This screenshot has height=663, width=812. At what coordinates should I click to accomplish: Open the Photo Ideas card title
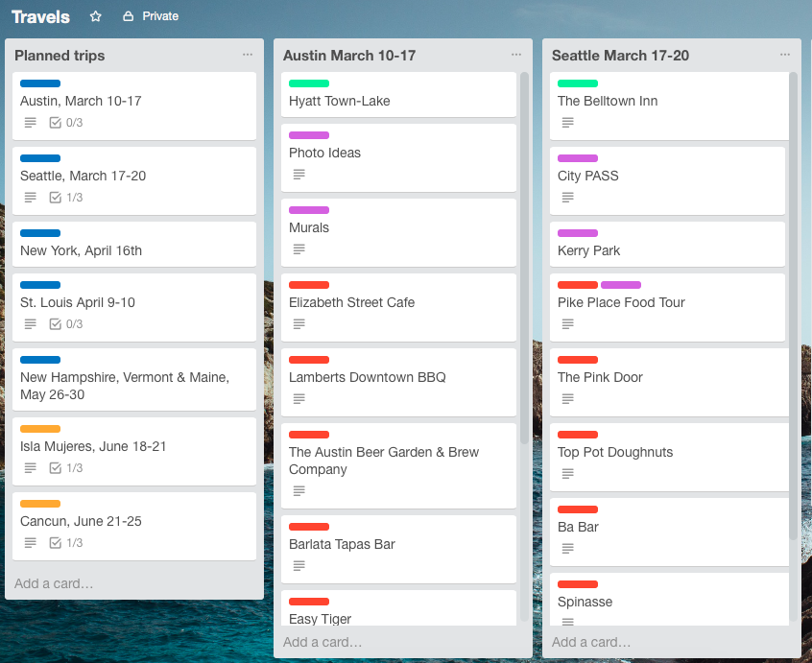(x=324, y=153)
